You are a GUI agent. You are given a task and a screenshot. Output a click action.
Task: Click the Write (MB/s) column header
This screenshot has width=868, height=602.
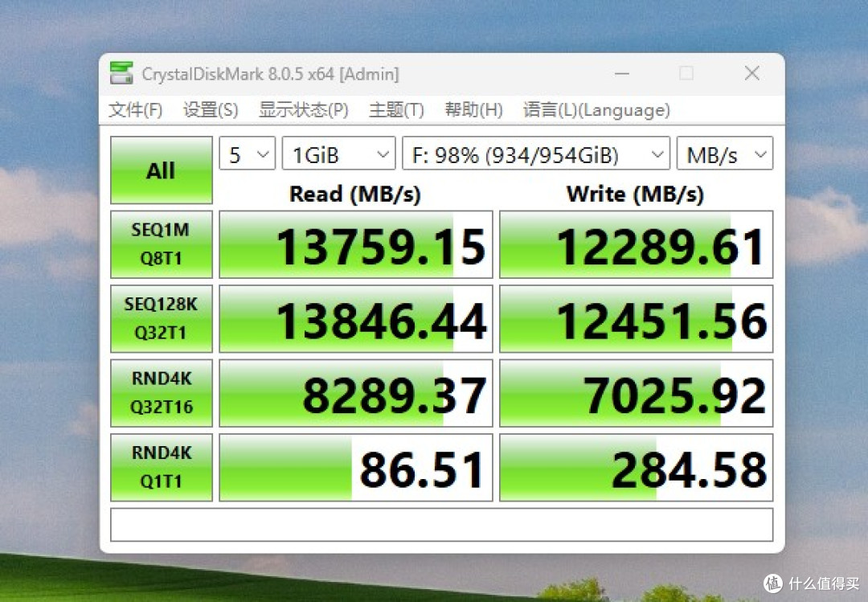click(x=636, y=194)
